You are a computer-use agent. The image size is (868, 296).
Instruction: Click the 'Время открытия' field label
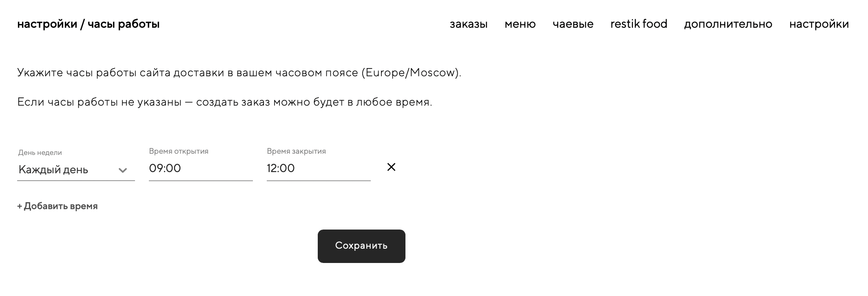point(179,151)
